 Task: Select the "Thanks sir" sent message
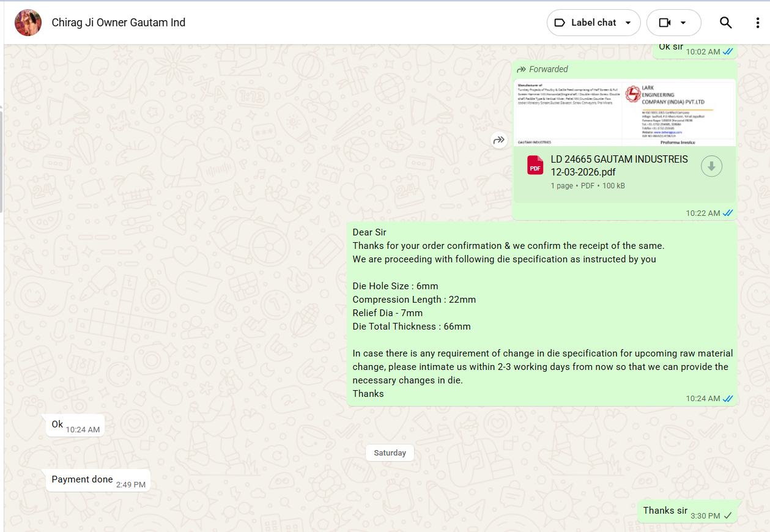pos(665,511)
